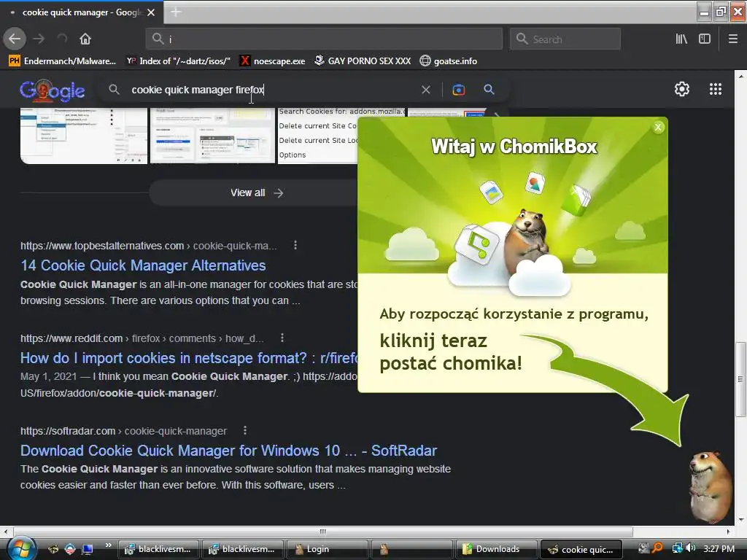The image size is (747, 560).
Task: Click the View all images button
Action: [x=257, y=192]
